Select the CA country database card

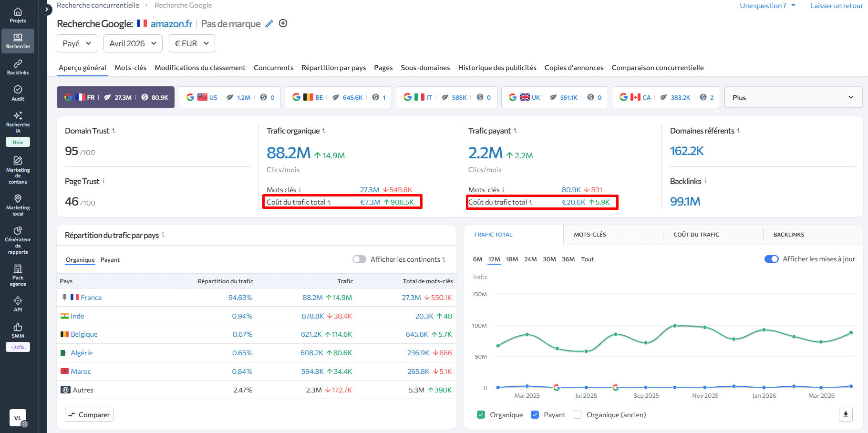(x=666, y=97)
